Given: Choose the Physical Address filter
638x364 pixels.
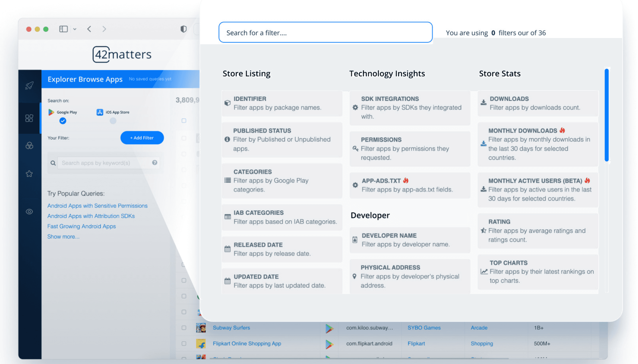Looking at the screenshot, I should click(410, 276).
